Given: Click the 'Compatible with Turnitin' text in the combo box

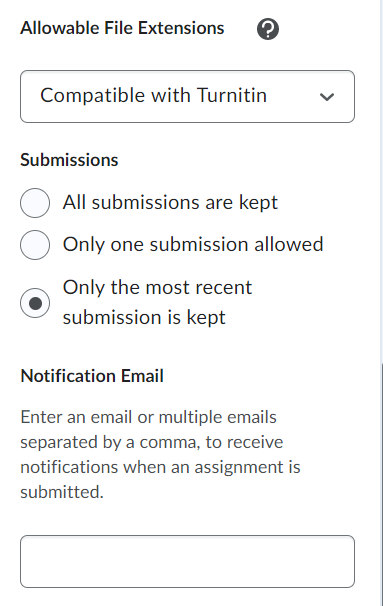Looking at the screenshot, I should pyautogui.click(x=153, y=95).
